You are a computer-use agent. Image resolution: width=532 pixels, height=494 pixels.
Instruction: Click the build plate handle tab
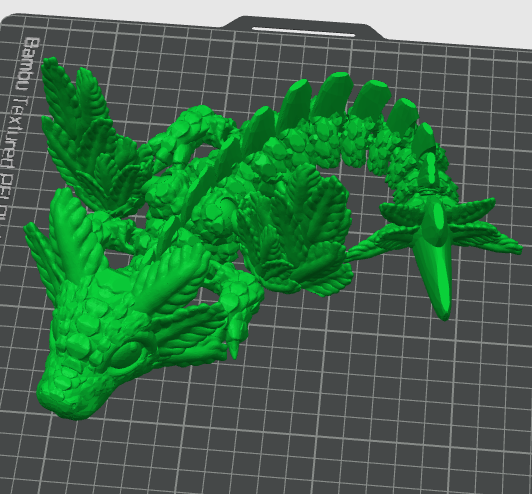pyautogui.click(x=303, y=28)
